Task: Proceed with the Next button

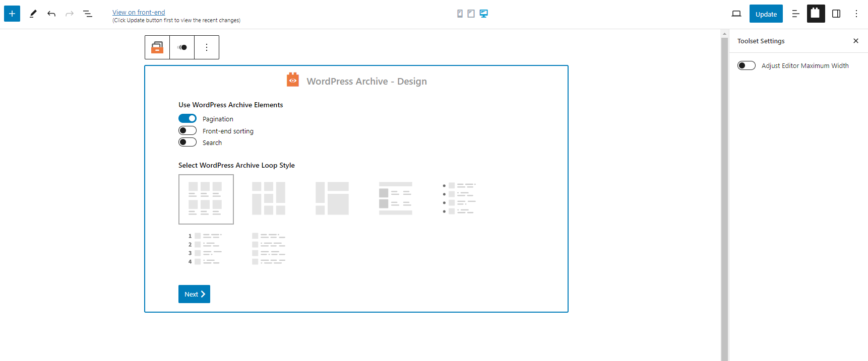Action: [194, 294]
